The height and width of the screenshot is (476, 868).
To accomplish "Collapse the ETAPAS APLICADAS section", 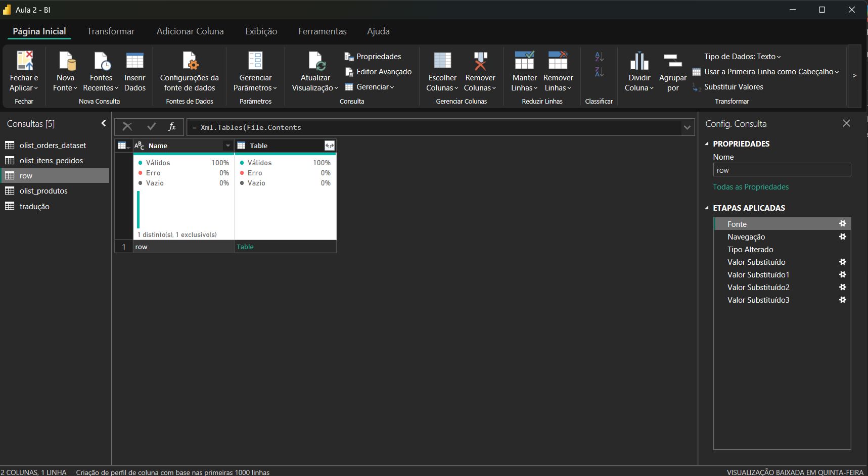I will (x=707, y=208).
